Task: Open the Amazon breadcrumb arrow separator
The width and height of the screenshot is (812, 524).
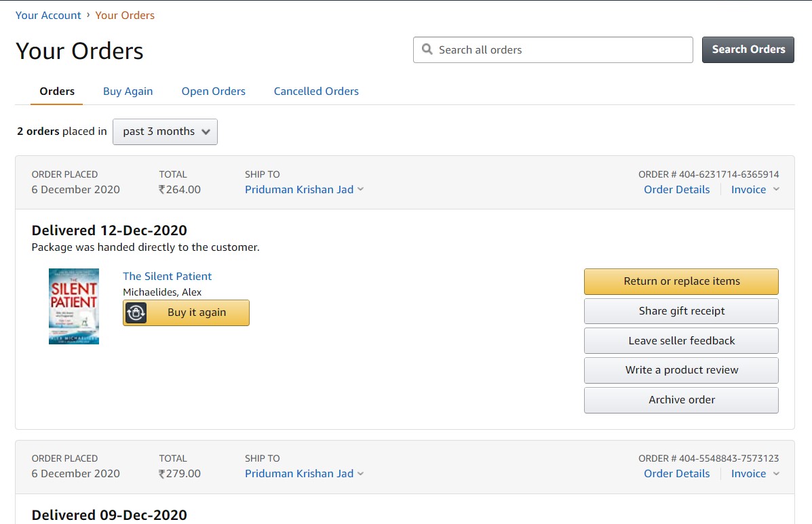Action: [x=87, y=15]
